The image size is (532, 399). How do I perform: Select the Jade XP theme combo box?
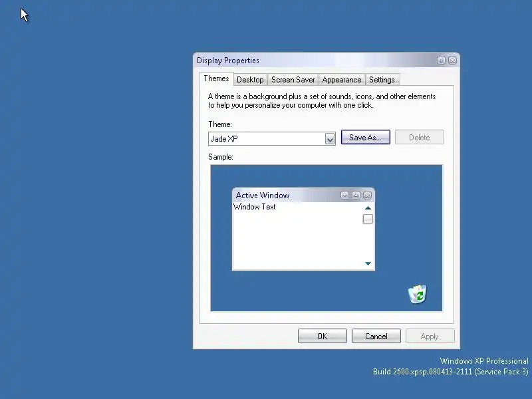coord(272,139)
